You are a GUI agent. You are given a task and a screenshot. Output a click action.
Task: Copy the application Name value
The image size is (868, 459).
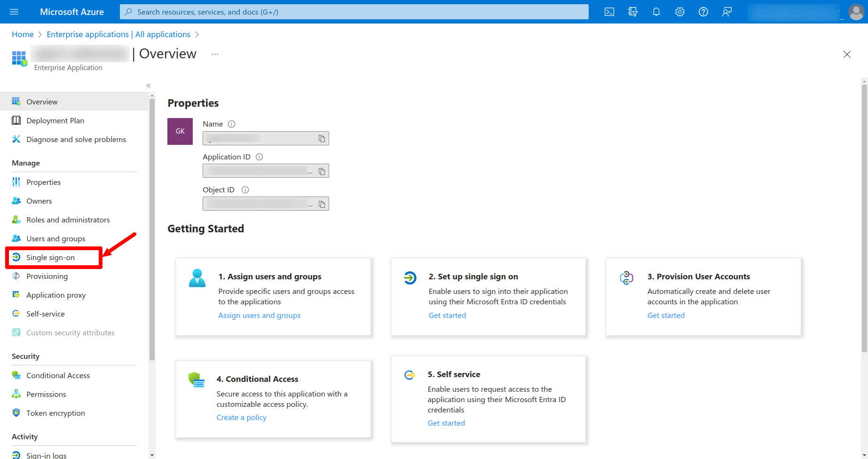(322, 138)
